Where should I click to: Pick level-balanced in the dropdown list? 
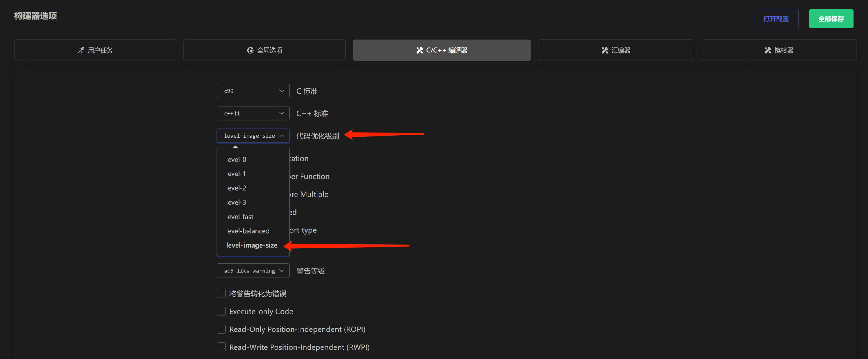(x=248, y=231)
